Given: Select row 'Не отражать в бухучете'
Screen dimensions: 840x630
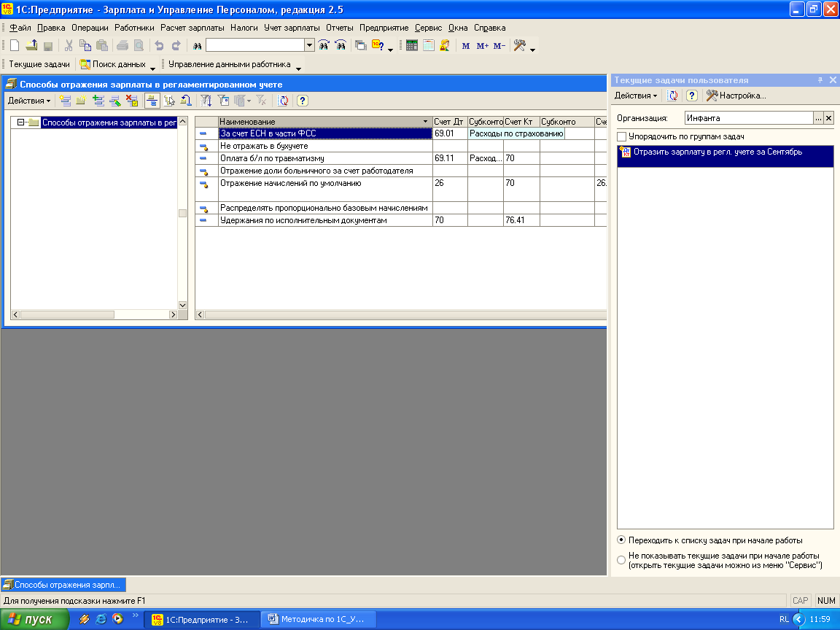Looking at the screenshot, I should click(x=325, y=146).
